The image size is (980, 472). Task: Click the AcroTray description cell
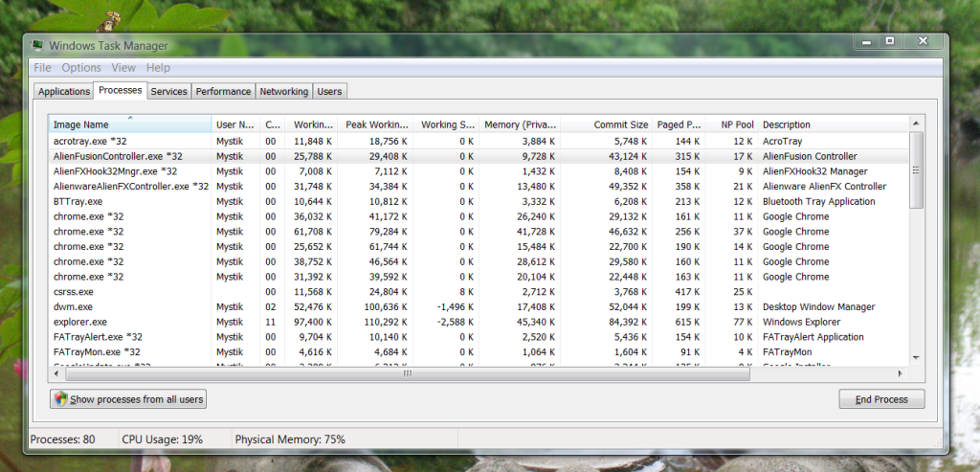coord(783,142)
